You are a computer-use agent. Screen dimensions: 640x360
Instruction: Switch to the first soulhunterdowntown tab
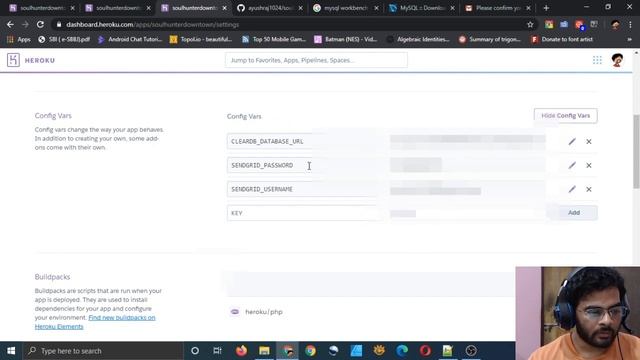coord(42,8)
